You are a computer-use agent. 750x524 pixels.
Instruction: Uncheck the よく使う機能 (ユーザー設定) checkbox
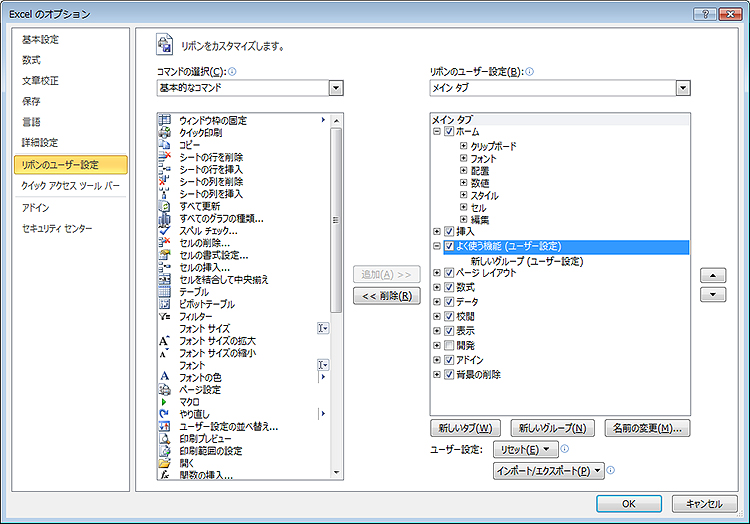(449, 246)
